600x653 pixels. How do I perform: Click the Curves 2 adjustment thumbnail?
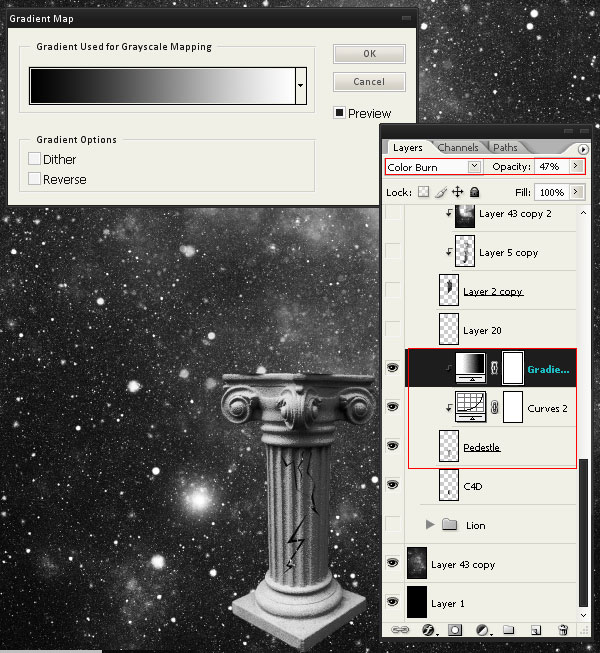(471, 407)
